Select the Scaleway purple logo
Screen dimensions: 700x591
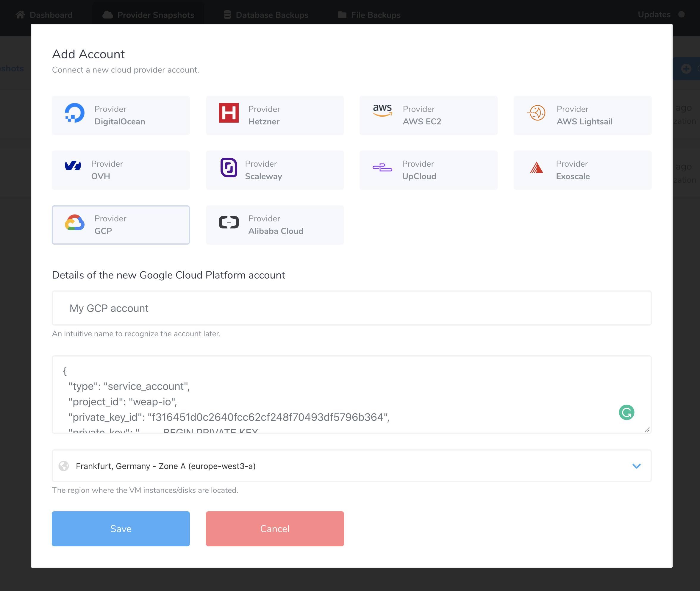[x=229, y=168]
